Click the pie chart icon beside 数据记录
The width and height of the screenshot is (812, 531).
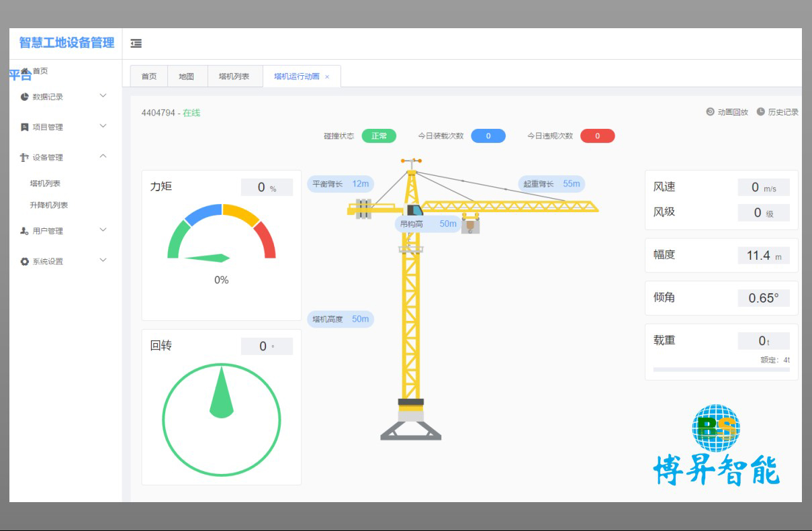(25, 97)
